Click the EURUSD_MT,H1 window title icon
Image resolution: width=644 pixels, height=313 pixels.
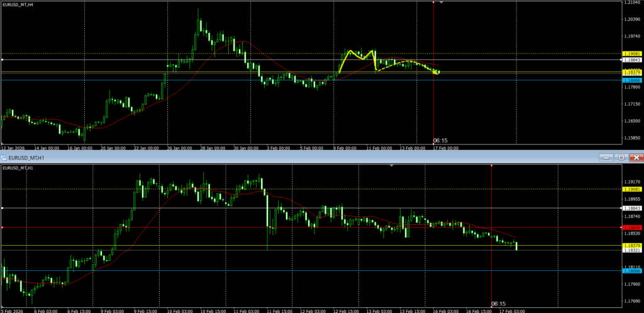pyautogui.click(x=4, y=157)
